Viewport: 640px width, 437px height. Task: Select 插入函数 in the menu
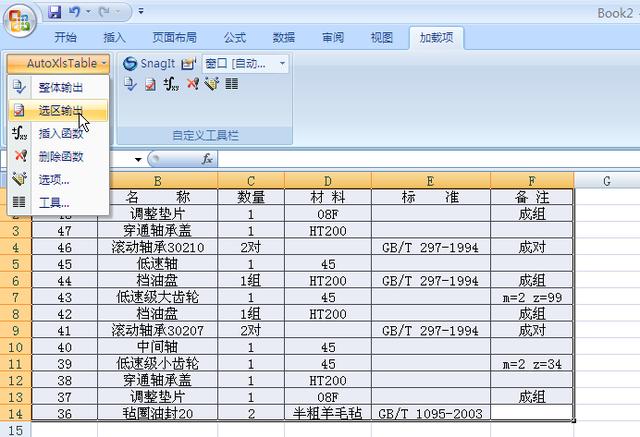pyautogui.click(x=58, y=133)
